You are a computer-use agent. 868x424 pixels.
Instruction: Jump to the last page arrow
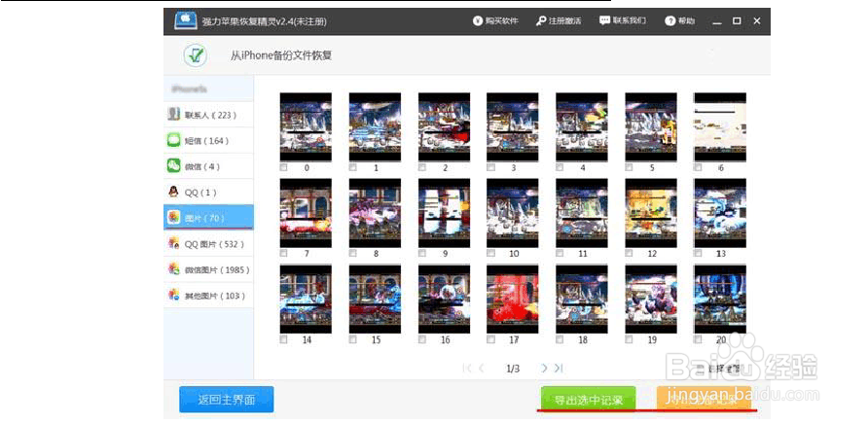pos(559,369)
